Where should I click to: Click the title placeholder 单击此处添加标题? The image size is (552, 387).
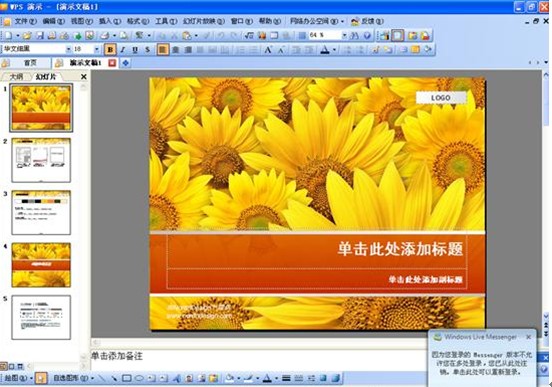pyautogui.click(x=400, y=249)
